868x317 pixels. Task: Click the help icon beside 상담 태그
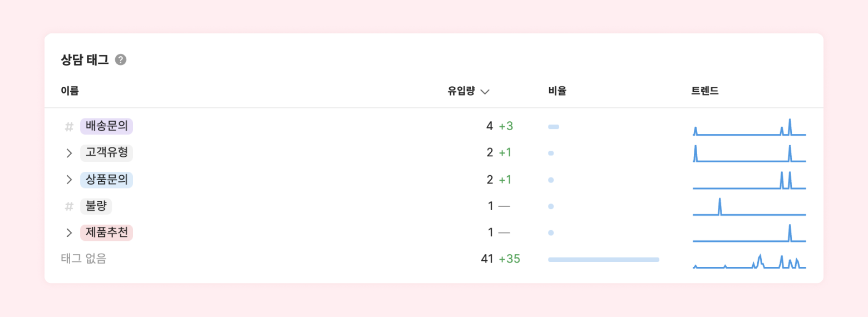click(121, 60)
